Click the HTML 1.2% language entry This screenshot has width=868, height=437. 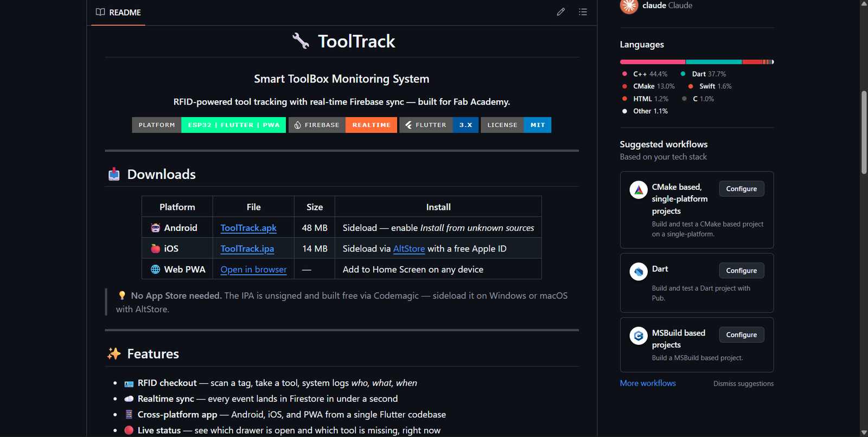coord(645,99)
